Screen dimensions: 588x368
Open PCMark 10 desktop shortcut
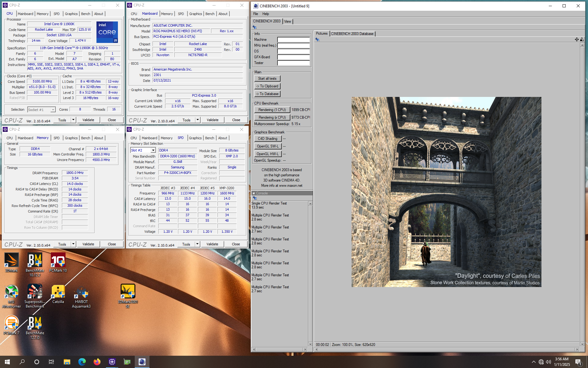[x=58, y=263]
